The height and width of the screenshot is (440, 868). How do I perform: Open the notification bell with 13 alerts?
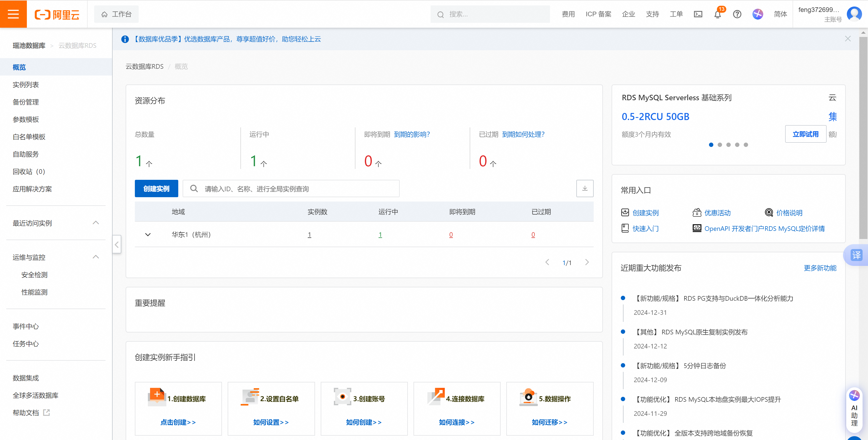pyautogui.click(x=717, y=14)
